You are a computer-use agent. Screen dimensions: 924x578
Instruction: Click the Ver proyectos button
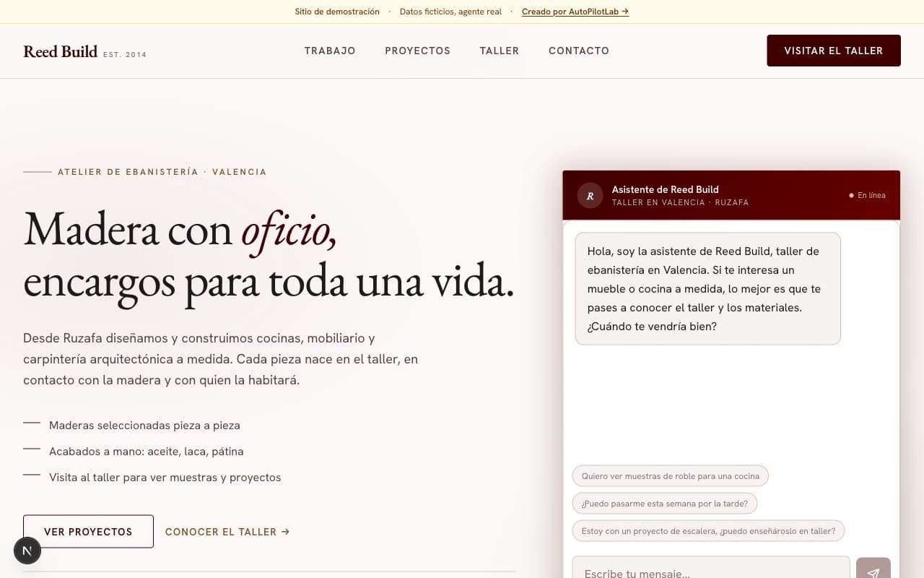pos(88,532)
